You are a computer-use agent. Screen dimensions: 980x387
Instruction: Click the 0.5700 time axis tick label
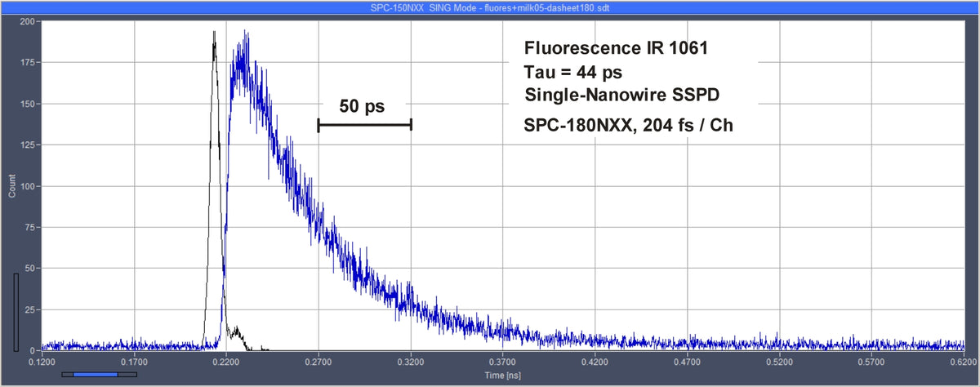[x=872, y=360]
